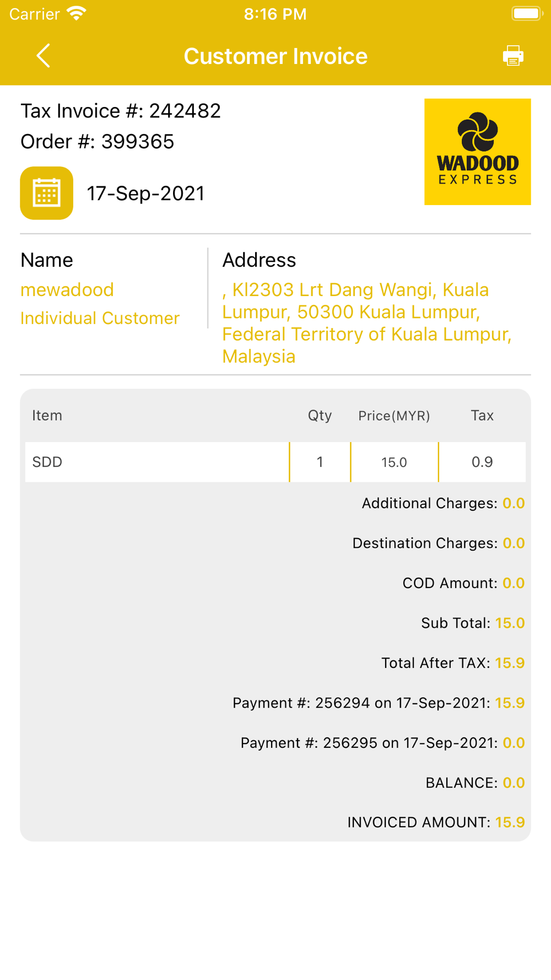551x980 pixels.
Task: Tap the Price(MYR) column header
Action: coord(394,416)
